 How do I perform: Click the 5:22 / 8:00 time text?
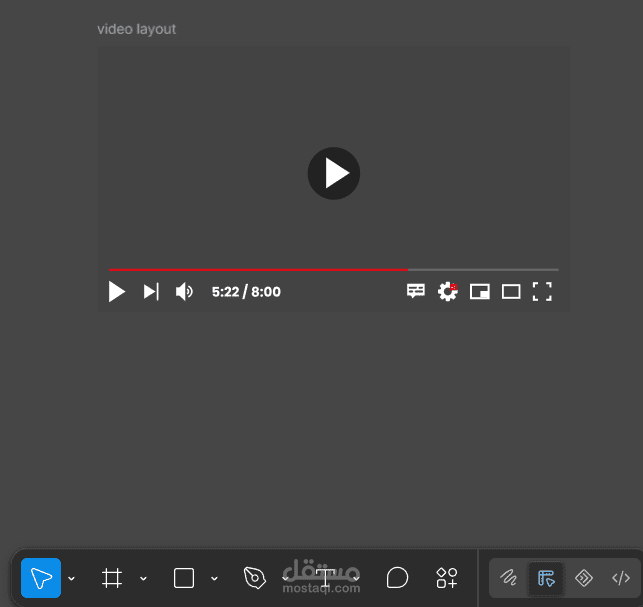[x=246, y=292]
